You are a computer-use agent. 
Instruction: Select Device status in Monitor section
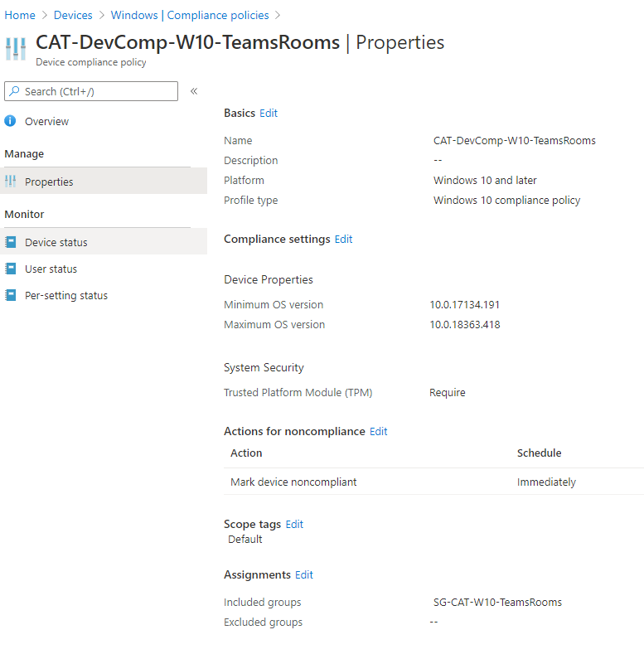pos(56,242)
